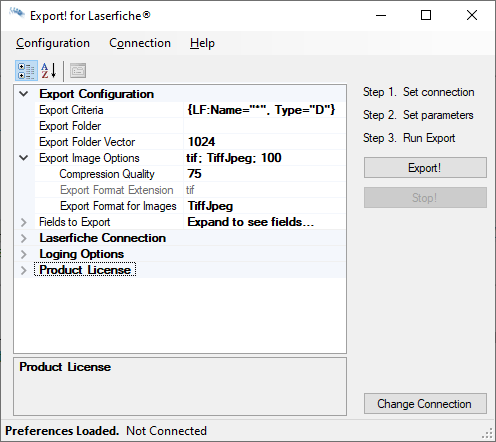The height and width of the screenshot is (442, 496).
Task: Click the window resize grip in status bar
Action: tap(488, 434)
